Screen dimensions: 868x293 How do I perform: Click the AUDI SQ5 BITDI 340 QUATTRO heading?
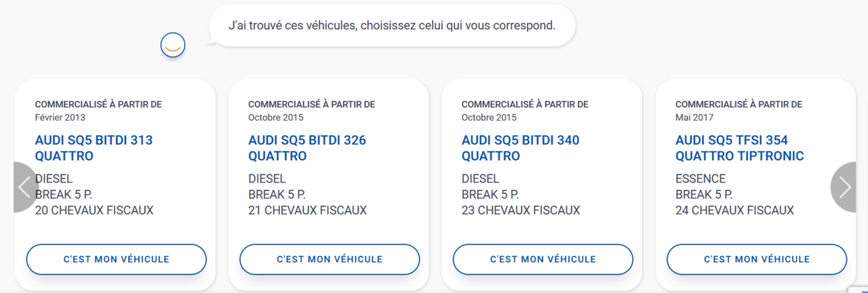(520, 149)
